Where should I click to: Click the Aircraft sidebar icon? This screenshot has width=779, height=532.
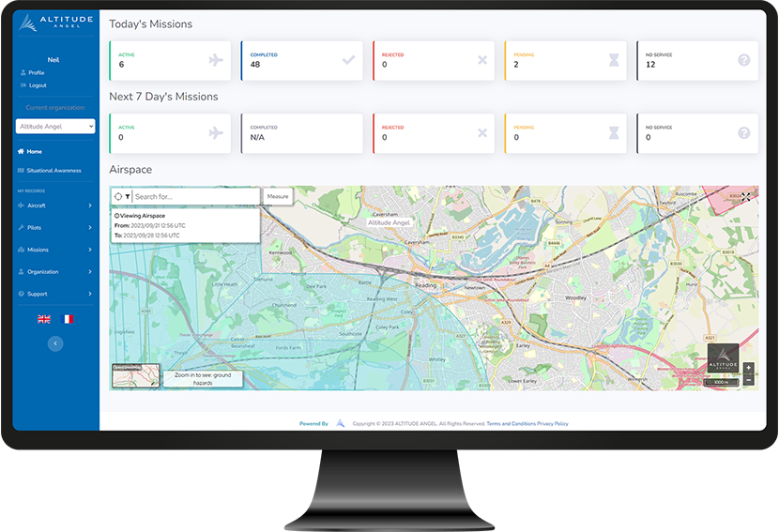point(21,205)
